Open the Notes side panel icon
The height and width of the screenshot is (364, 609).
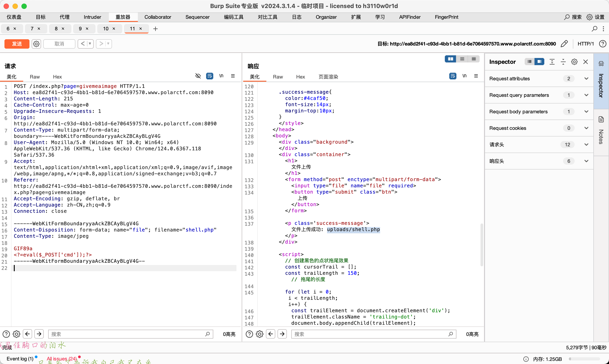click(601, 120)
